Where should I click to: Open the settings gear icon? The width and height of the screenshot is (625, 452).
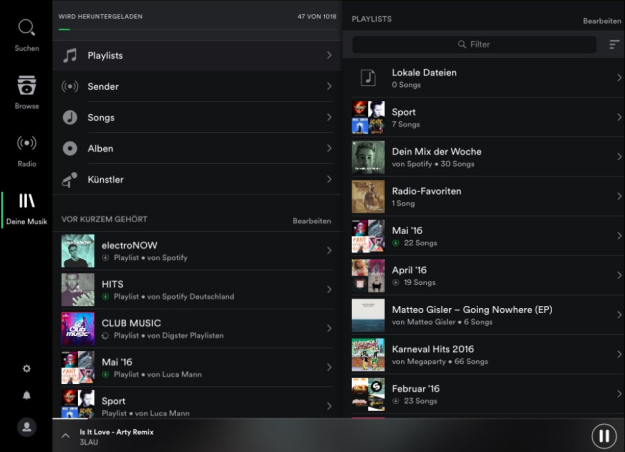tap(27, 368)
